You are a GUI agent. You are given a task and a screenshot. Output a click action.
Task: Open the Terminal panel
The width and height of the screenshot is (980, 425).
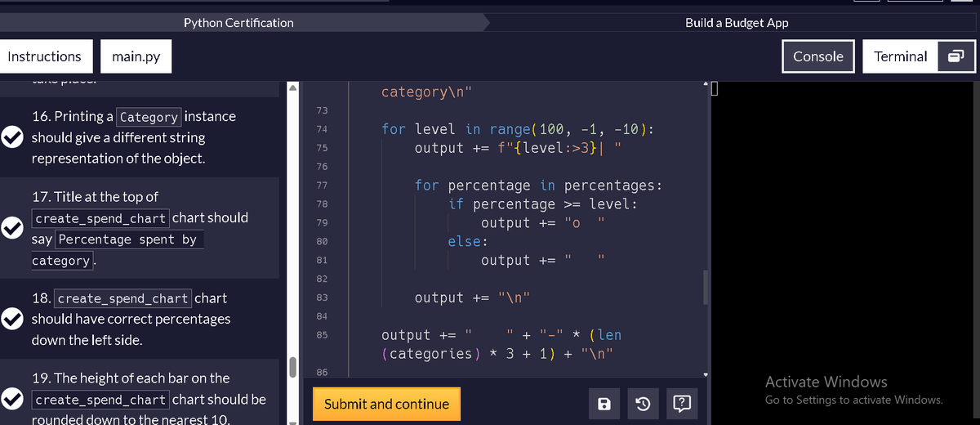(900, 56)
